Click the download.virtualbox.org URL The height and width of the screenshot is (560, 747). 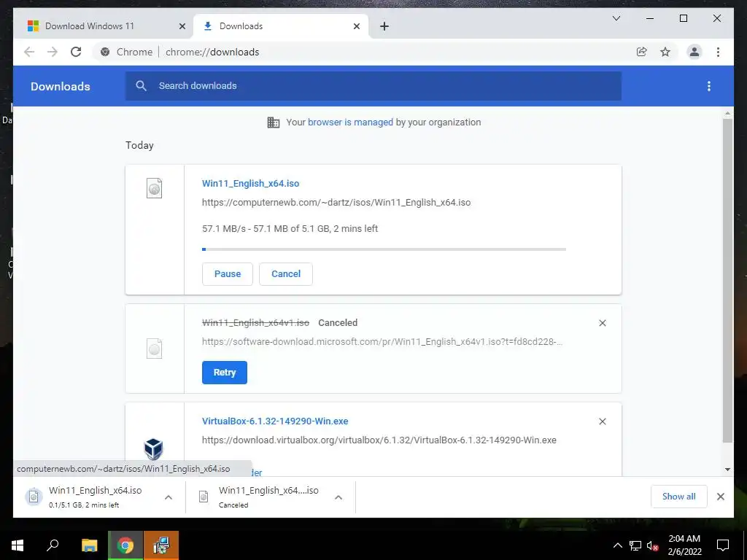[x=379, y=440]
